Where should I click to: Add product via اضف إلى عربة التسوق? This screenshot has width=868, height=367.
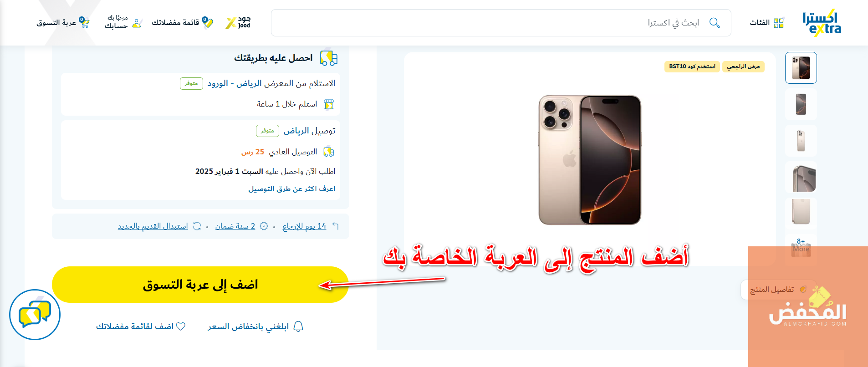[200, 285]
